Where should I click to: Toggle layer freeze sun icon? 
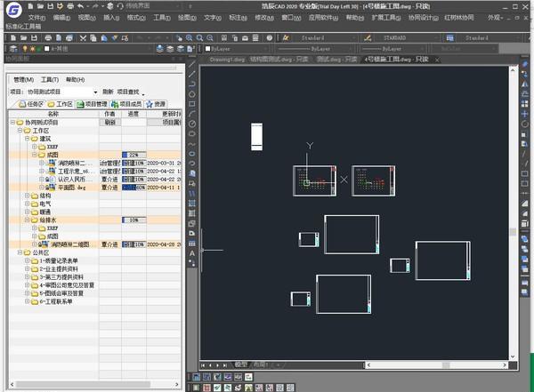[x=32, y=49]
